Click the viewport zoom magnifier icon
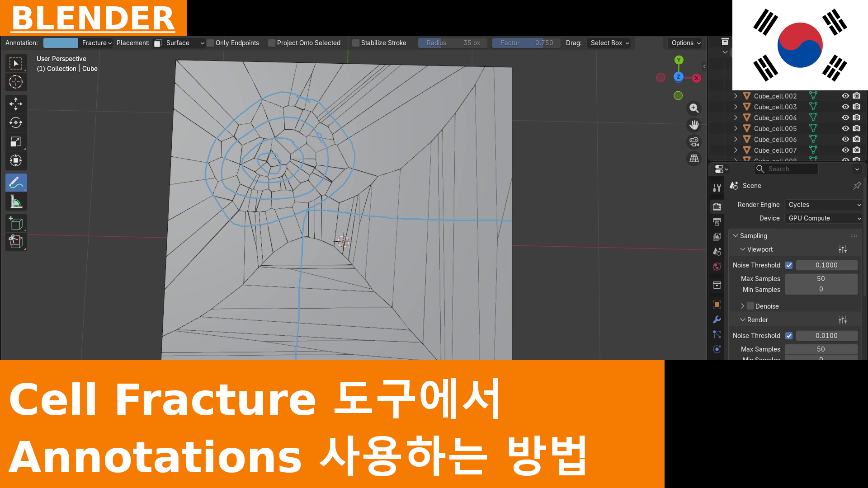Image resolution: width=868 pixels, height=488 pixels. 694,108
